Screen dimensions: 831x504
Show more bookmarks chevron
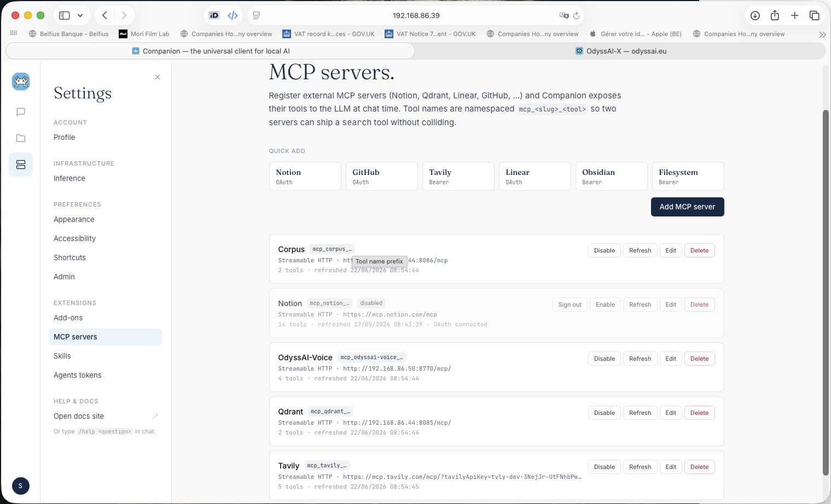tap(822, 34)
